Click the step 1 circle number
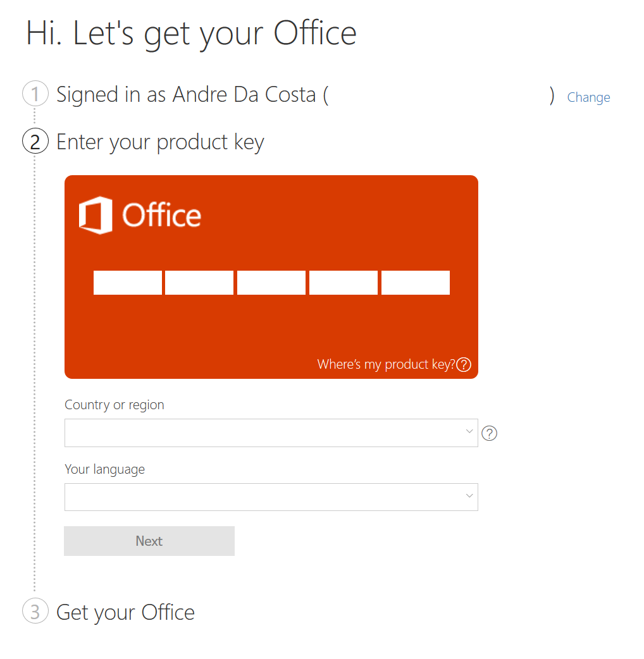 tap(35, 94)
